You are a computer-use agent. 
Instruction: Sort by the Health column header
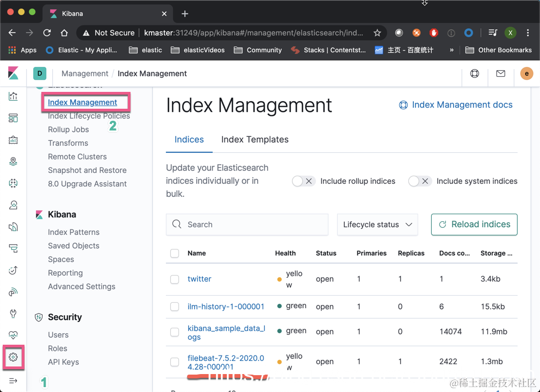click(285, 253)
